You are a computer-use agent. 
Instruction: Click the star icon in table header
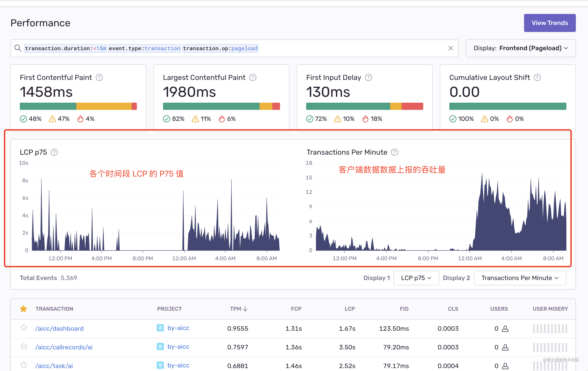point(23,309)
